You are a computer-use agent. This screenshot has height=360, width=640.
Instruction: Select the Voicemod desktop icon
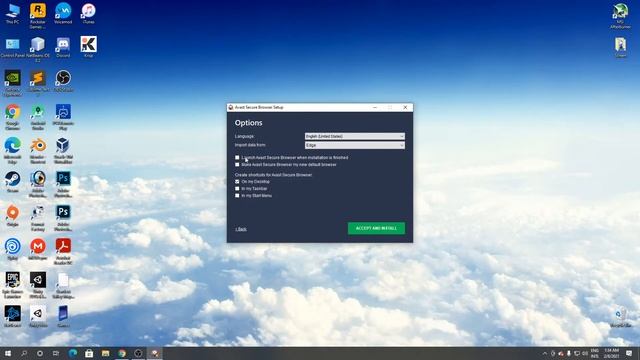point(63,14)
